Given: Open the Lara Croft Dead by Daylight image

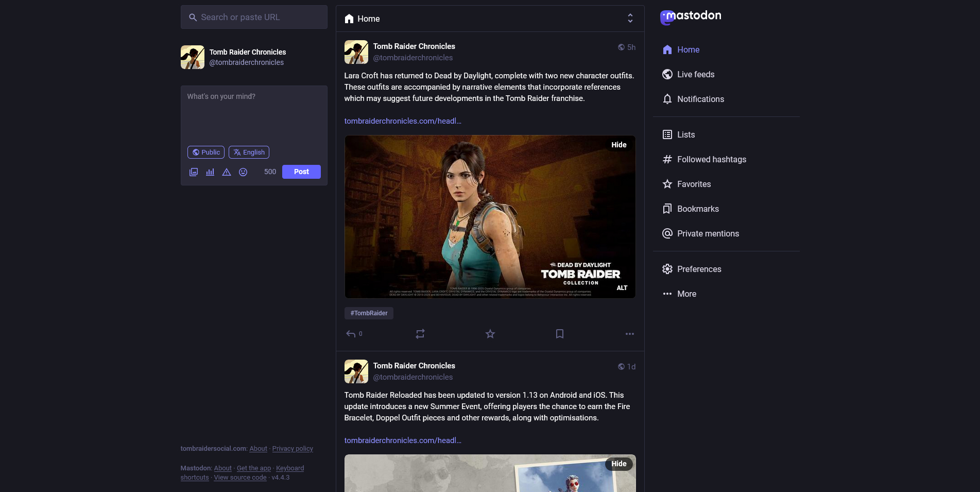Looking at the screenshot, I should pos(490,217).
